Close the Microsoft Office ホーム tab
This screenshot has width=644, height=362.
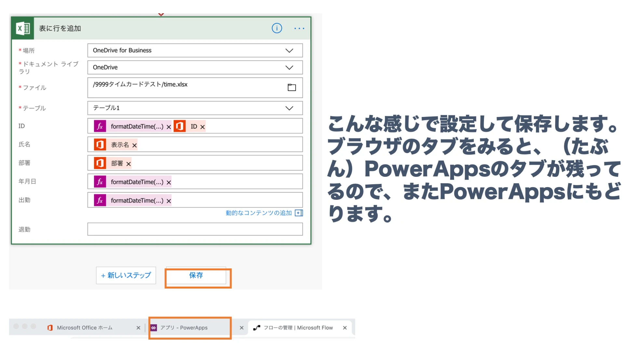138,328
